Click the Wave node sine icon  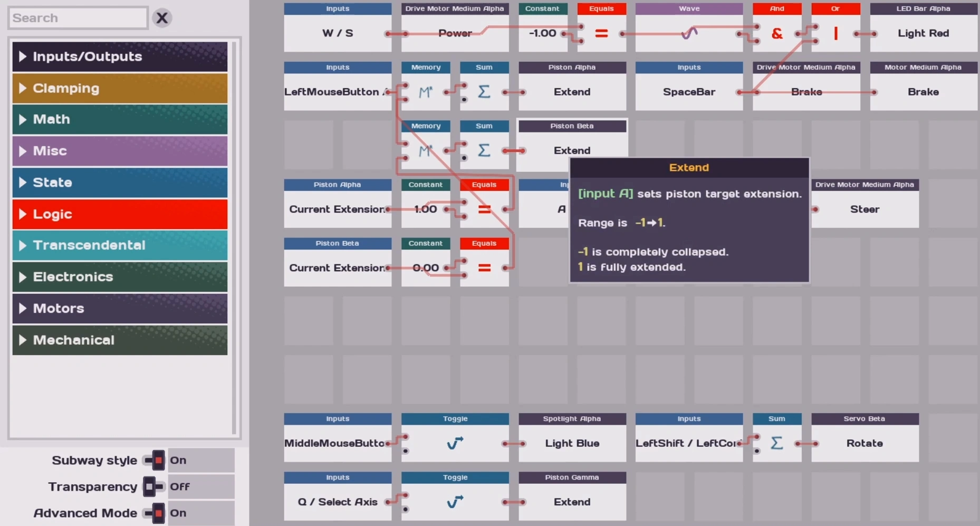[x=689, y=33]
